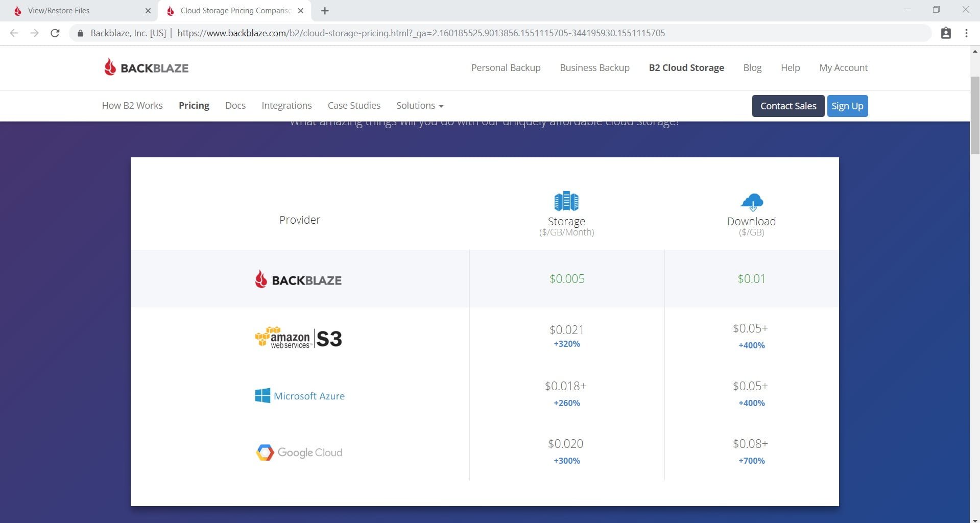This screenshot has width=980, height=523.
Task: Expand the Solutions dropdown
Action: 420,105
